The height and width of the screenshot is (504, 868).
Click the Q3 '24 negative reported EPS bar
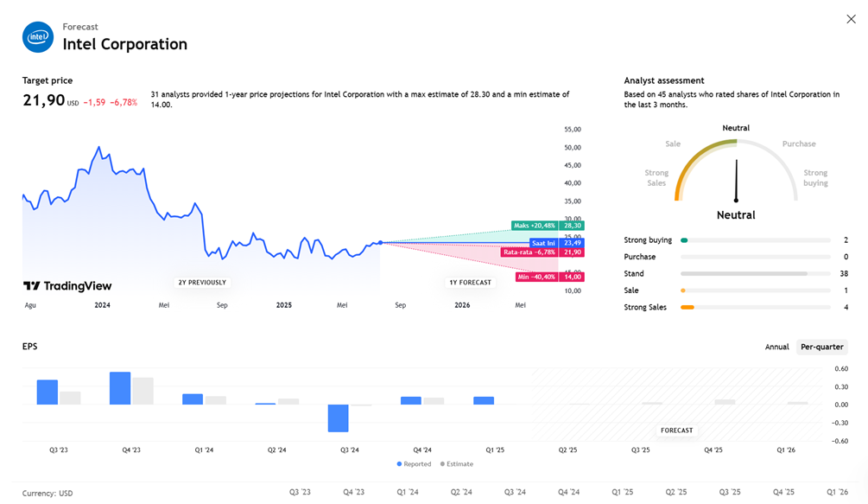coord(339,418)
